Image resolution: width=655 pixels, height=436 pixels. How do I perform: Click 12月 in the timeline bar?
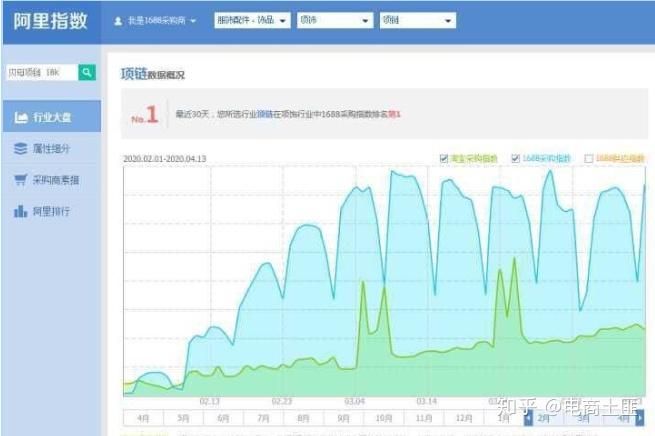tap(464, 418)
